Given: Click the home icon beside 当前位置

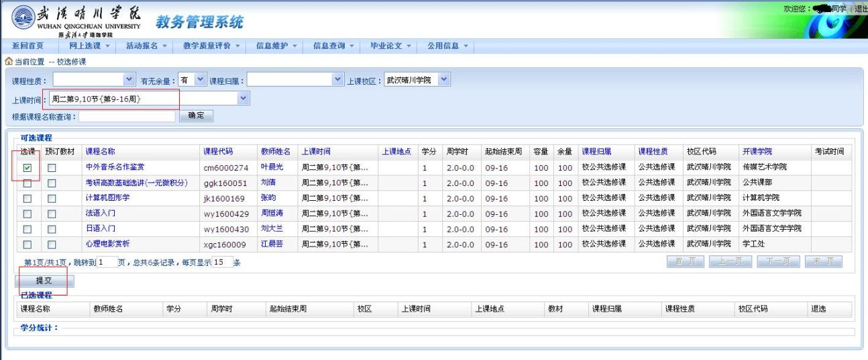Looking at the screenshot, I should 8,62.
